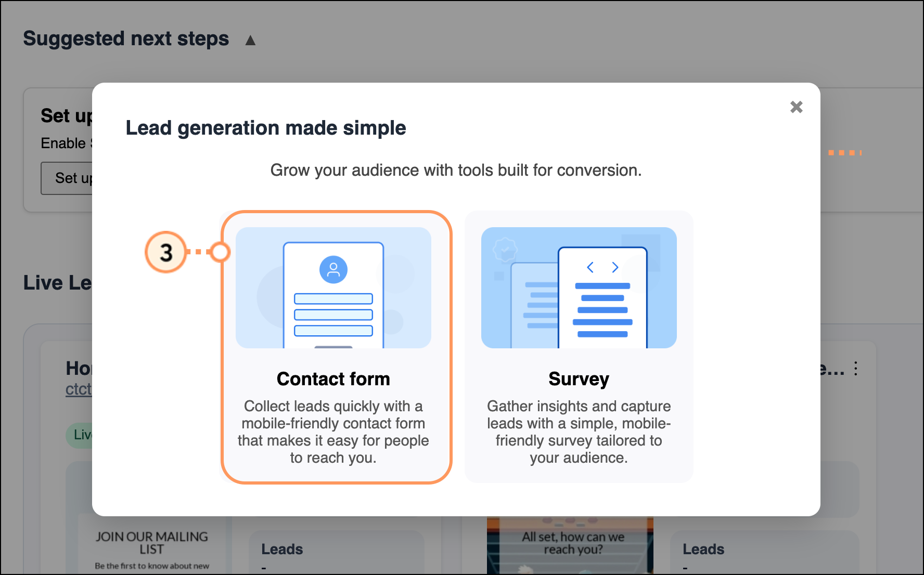Click the 'JOIN OUR MAILING LIST' preview
The width and height of the screenshot is (924, 575).
(152, 544)
